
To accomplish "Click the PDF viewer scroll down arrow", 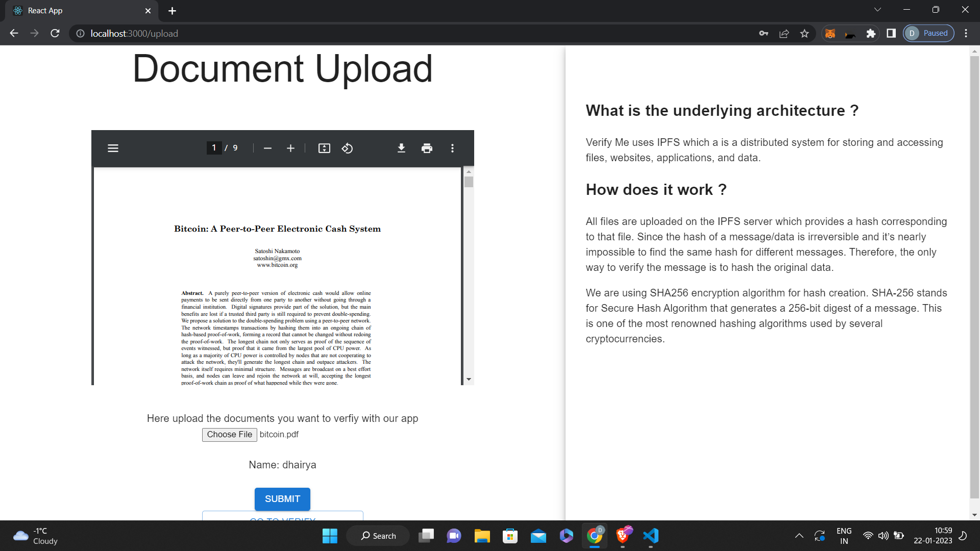I will [x=469, y=380].
